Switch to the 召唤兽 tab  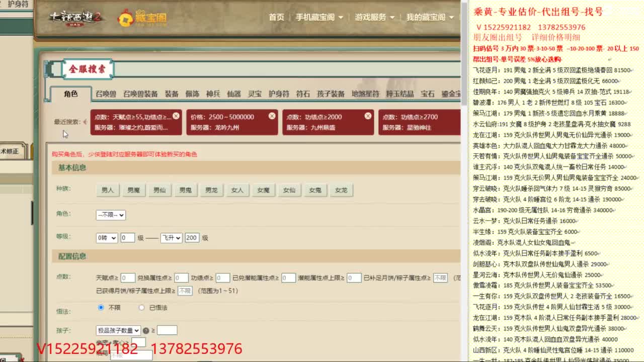(106, 94)
